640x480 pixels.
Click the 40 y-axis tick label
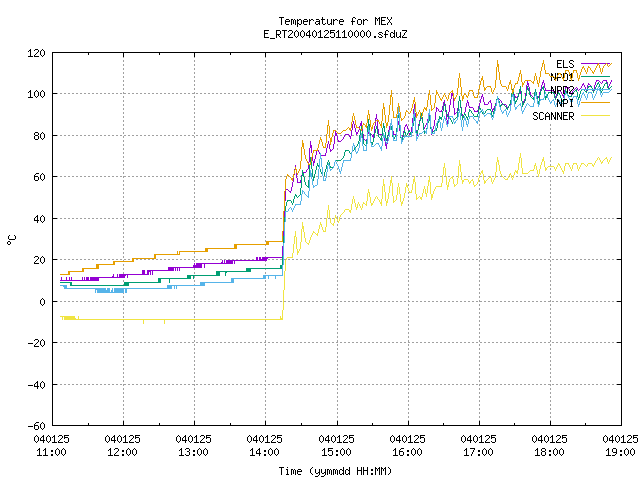tap(39, 219)
